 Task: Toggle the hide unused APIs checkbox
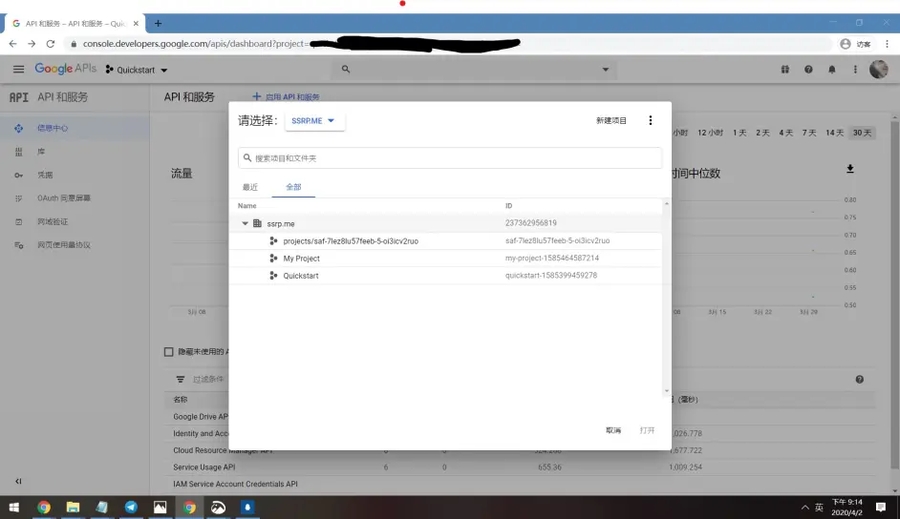click(169, 352)
